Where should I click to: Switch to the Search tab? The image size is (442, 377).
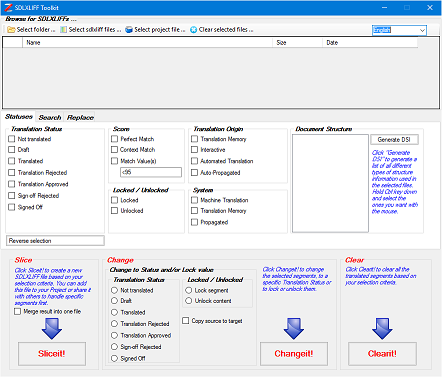(x=50, y=117)
